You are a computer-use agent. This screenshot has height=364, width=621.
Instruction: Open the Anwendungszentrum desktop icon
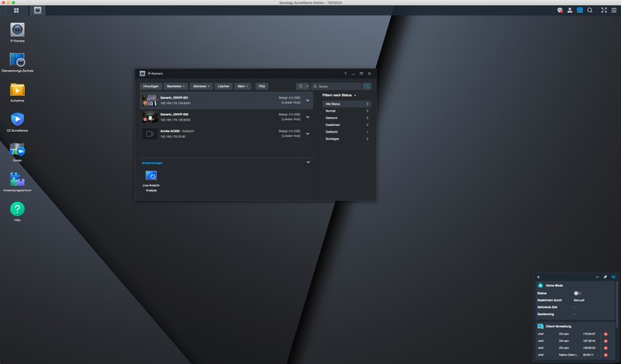[x=17, y=180]
